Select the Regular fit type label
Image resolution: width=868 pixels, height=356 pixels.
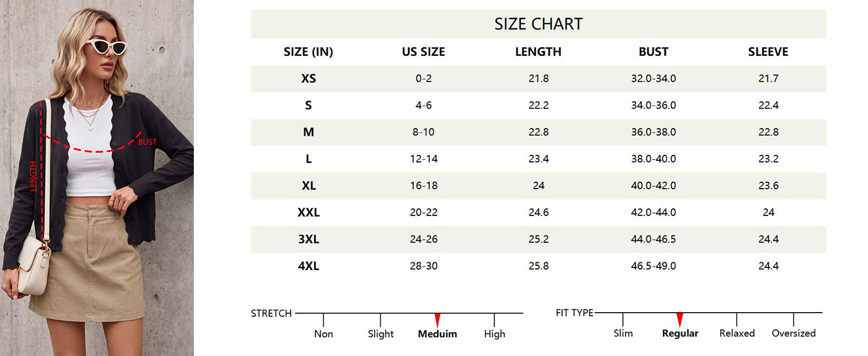tap(680, 333)
